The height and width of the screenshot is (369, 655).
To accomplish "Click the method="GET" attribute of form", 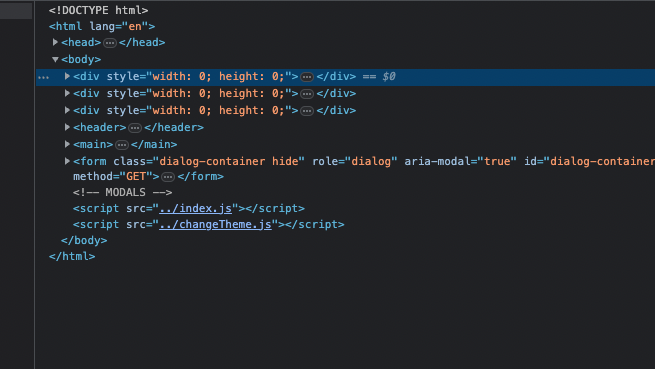I will click(x=113, y=176).
